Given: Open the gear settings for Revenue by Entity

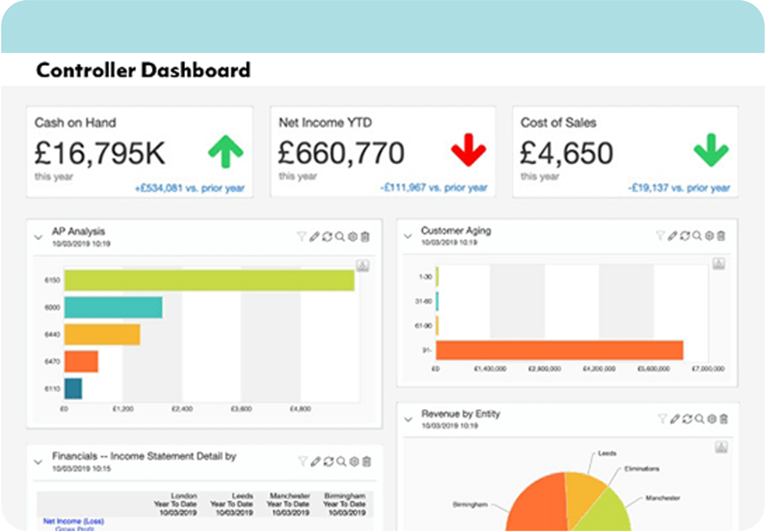Looking at the screenshot, I should click(712, 419).
